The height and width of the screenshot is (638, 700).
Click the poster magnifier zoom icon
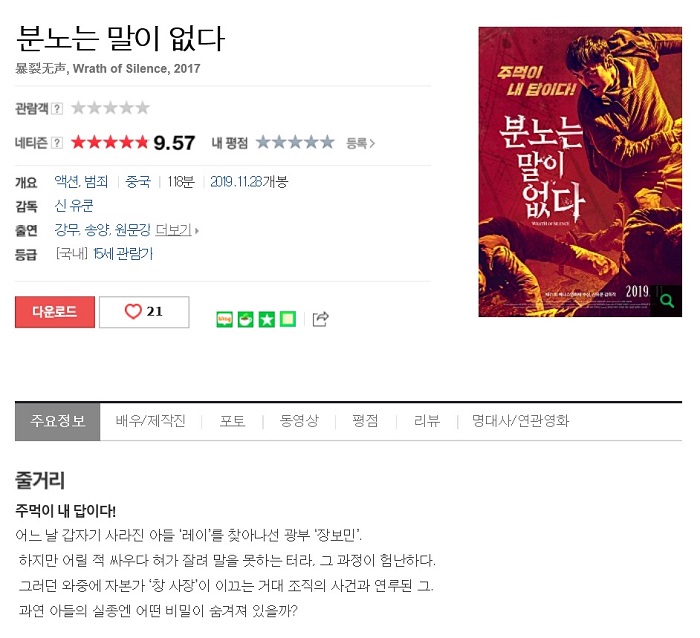667,301
